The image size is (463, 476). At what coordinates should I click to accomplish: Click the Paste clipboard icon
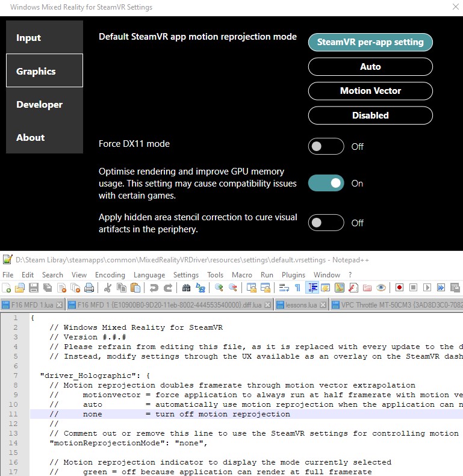tap(135, 288)
